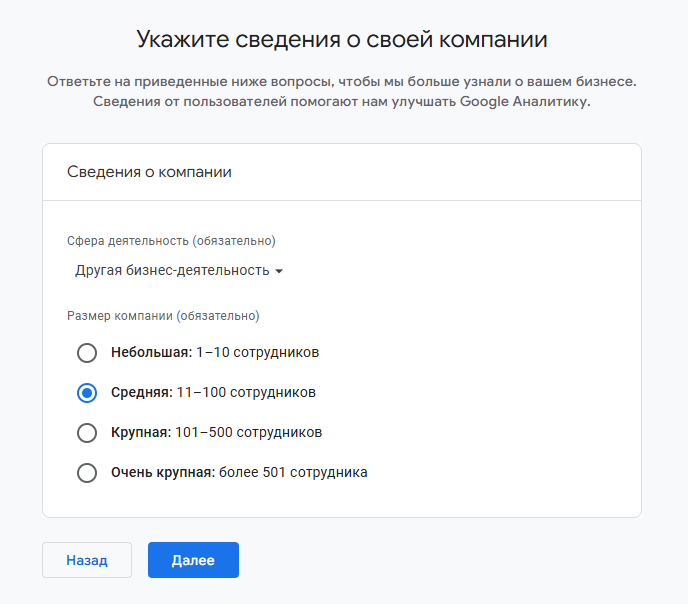Choose the "Крупная" radio button circle
688x604 pixels.
coord(87,433)
